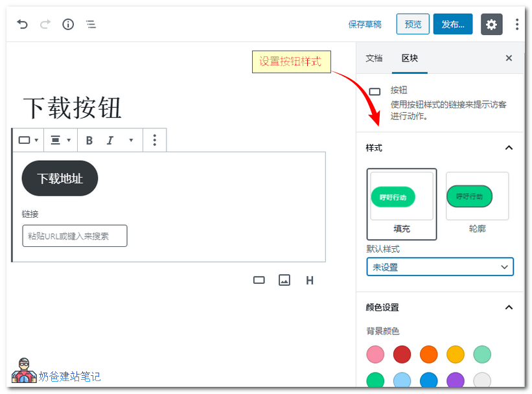Image resolution: width=532 pixels, height=394 pixels.
Task: Toggle bold formatting on the button text
Action: (x=89, y=139)
